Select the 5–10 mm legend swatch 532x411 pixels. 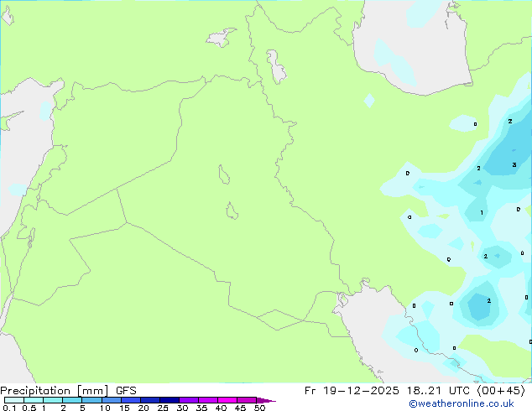[91, 400]
